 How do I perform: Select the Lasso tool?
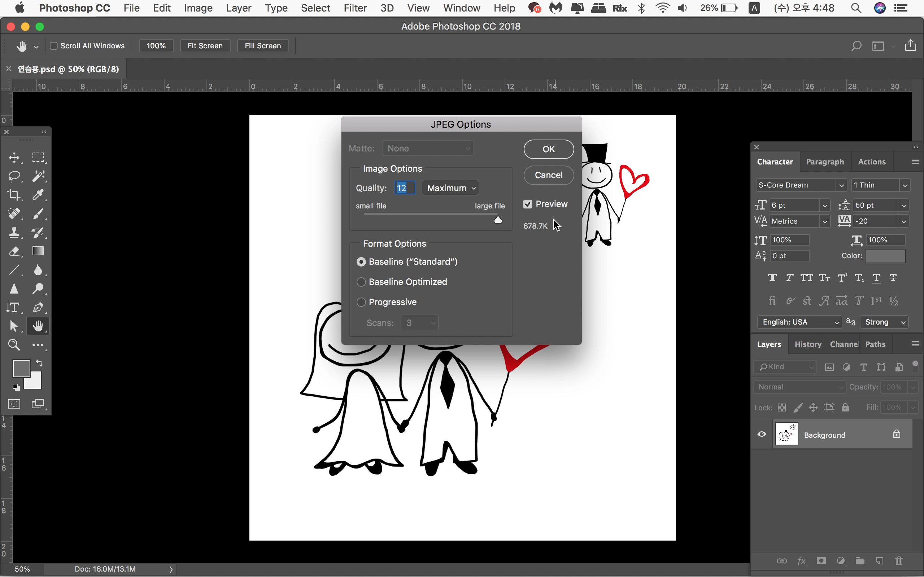click(14, 176)
